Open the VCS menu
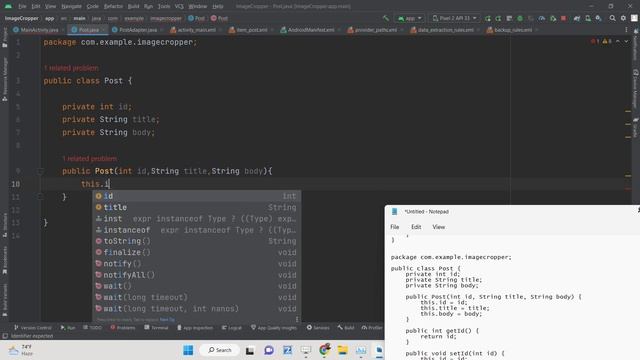Screen dimensions: 640x360 (179, 6)
